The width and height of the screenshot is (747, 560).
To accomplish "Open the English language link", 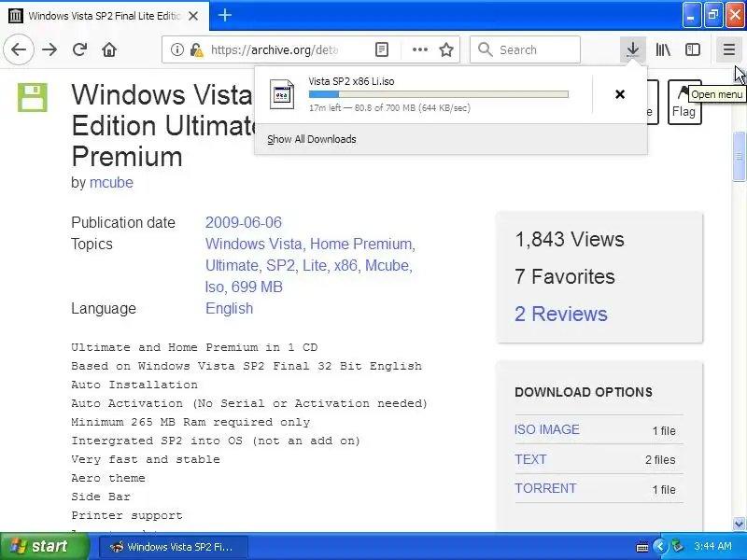I will (229, 308).
